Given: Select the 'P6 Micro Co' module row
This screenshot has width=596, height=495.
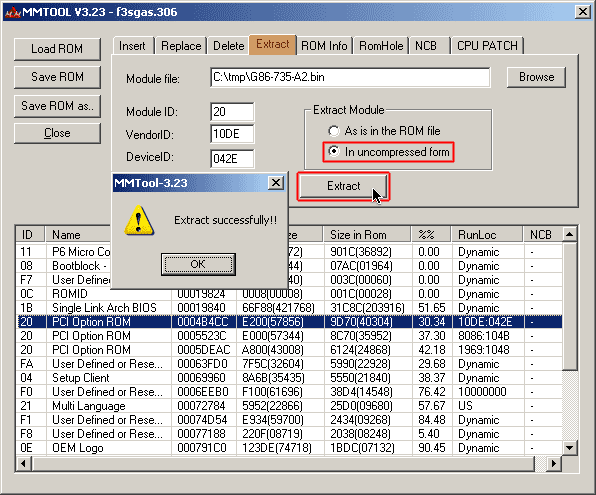Looking at the screenshot, I should tap(289, 252).
